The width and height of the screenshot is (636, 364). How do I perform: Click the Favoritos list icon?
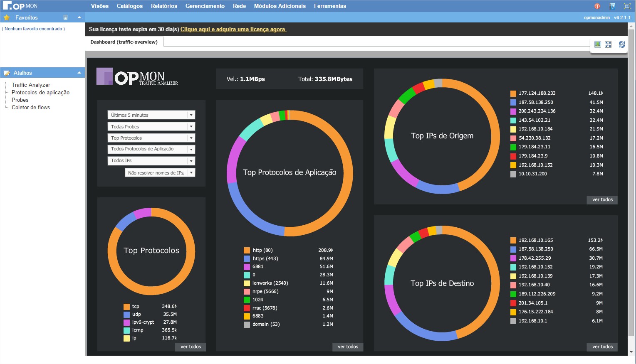65,17
